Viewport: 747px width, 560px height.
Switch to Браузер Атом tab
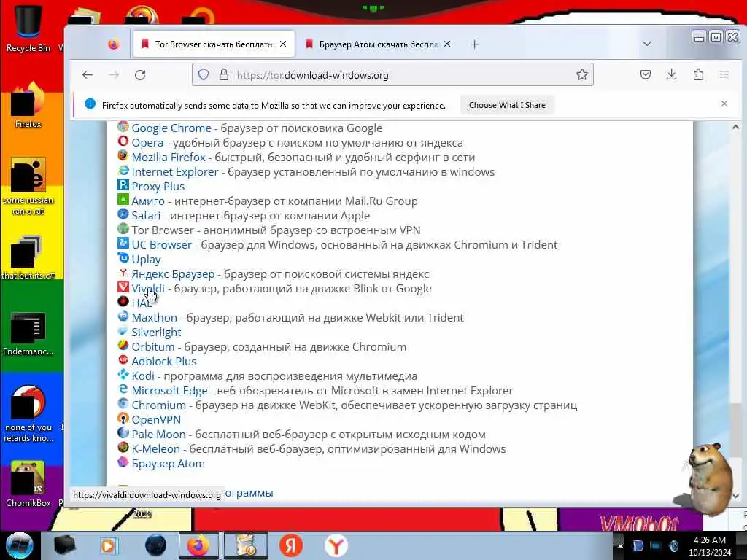click(x=378, y=44)
